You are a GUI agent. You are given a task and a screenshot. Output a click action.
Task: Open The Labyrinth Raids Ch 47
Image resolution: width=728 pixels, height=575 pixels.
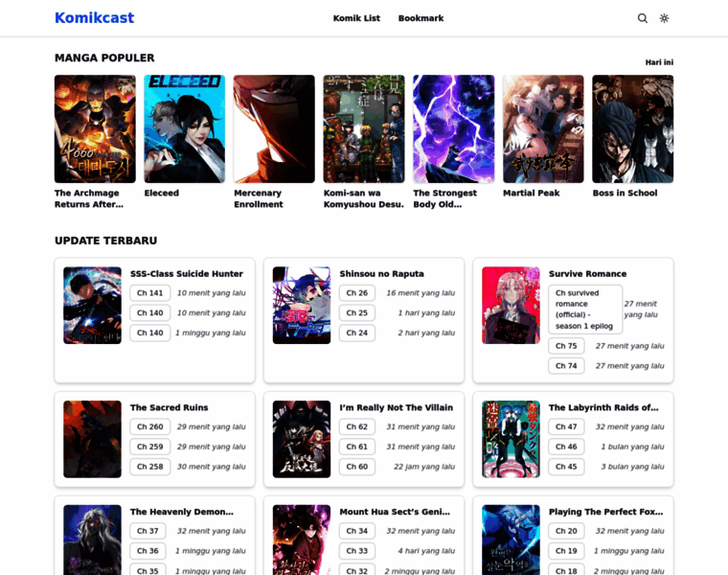point(566,426)
